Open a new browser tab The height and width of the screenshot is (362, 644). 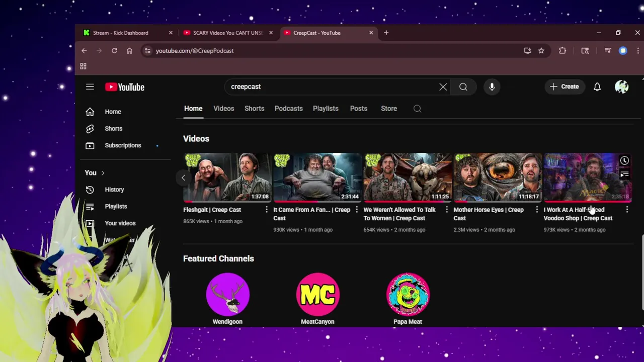[386, 33]
